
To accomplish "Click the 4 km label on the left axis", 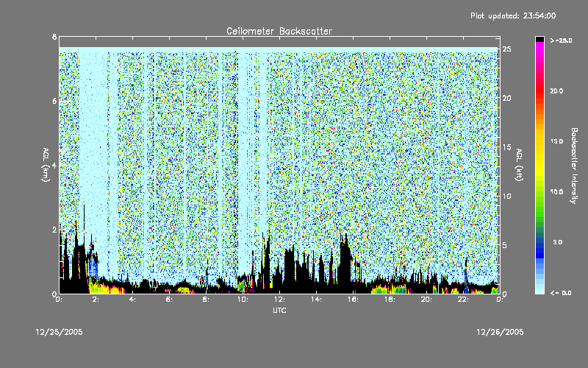I will [54, 165].
